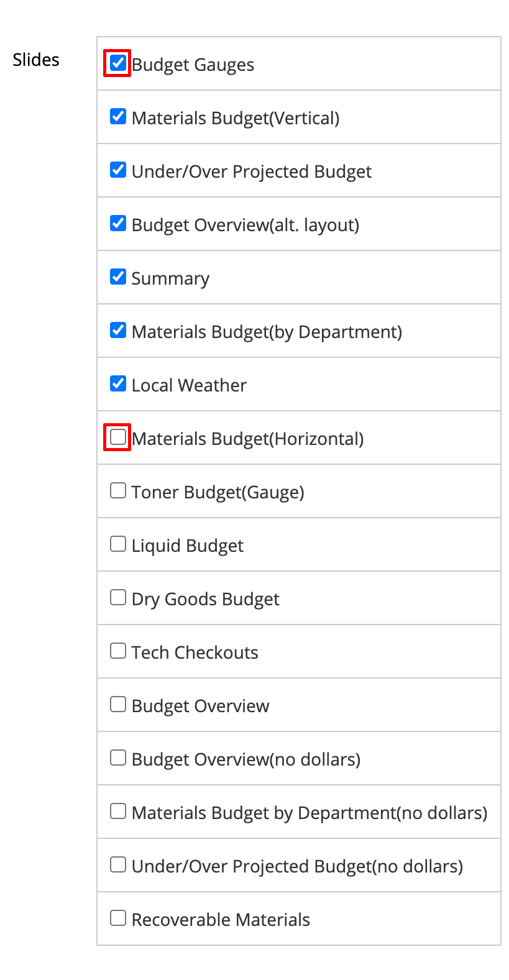Check the Recoverable Materials slide

tap(117, 917)
